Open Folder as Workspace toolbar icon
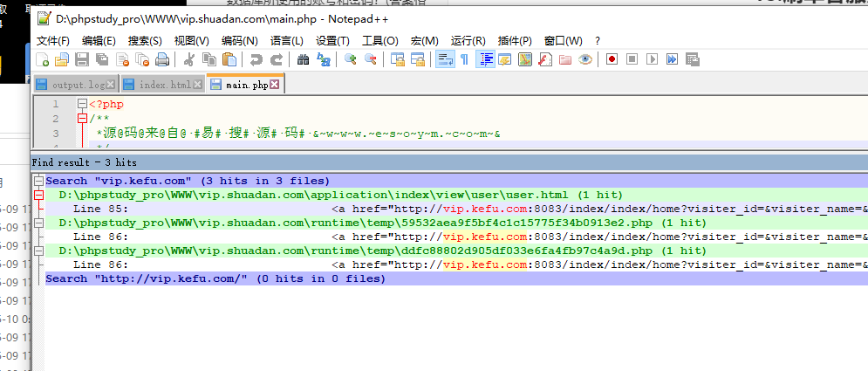 [x=564, y=59]
